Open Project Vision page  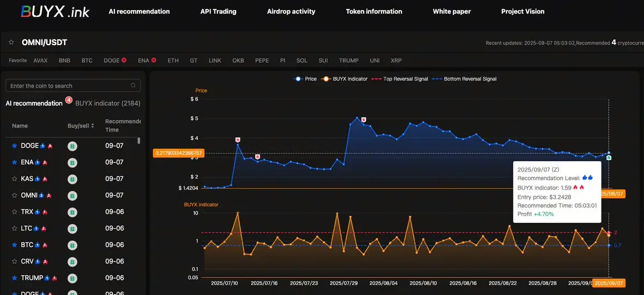pos(523,11)
